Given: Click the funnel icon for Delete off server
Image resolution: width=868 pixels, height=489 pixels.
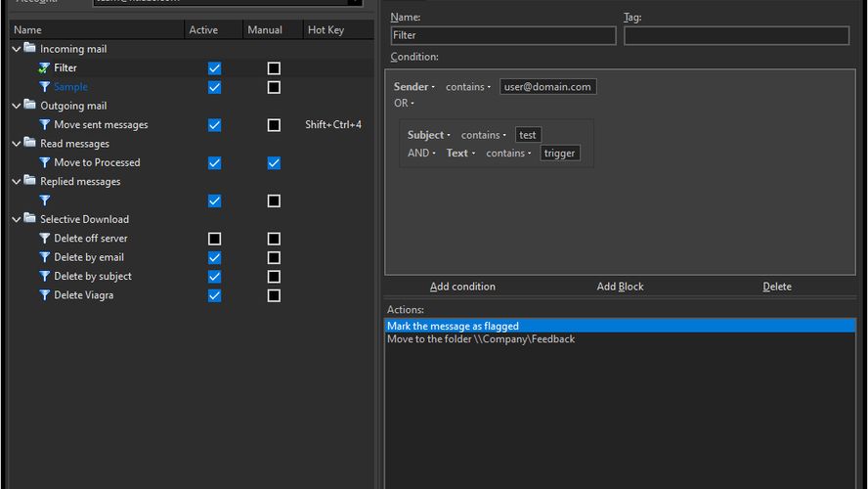Looking at the screenshot, I should click(44, 239).
